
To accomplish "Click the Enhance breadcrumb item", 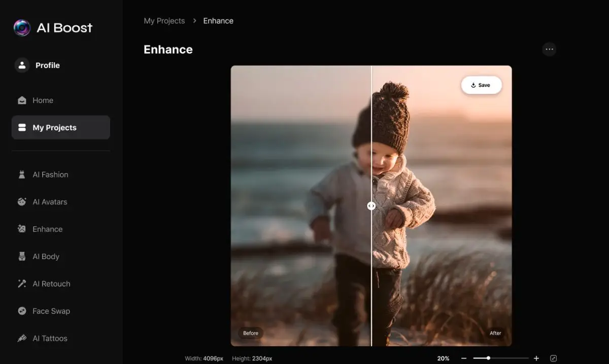I will pyautogui.click(x=218, y=21).
